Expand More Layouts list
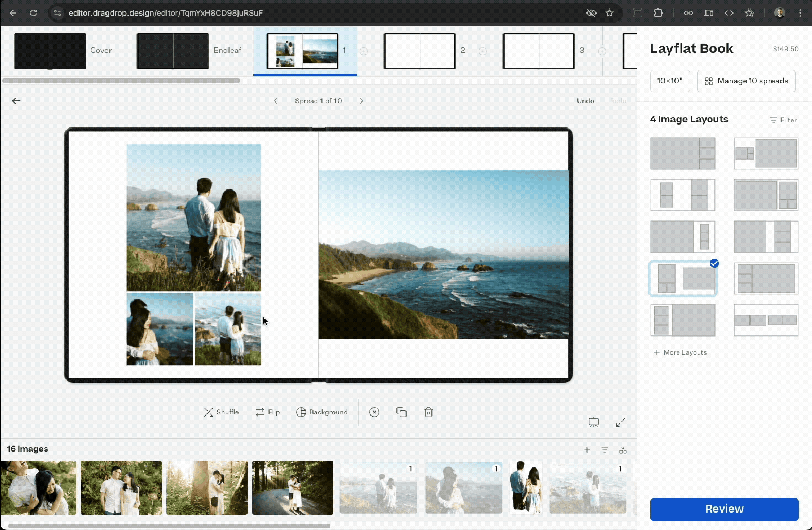This screenshot has height=530, width=812. (680, 352)
